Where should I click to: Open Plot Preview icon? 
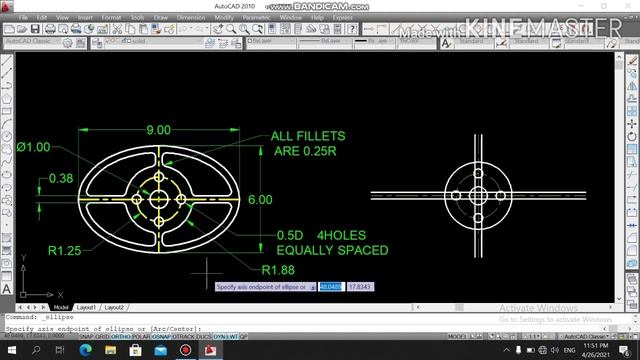(x=63, y=29)
